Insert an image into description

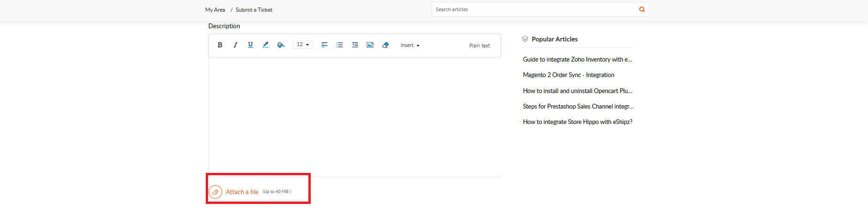click(x=370, y=45)
